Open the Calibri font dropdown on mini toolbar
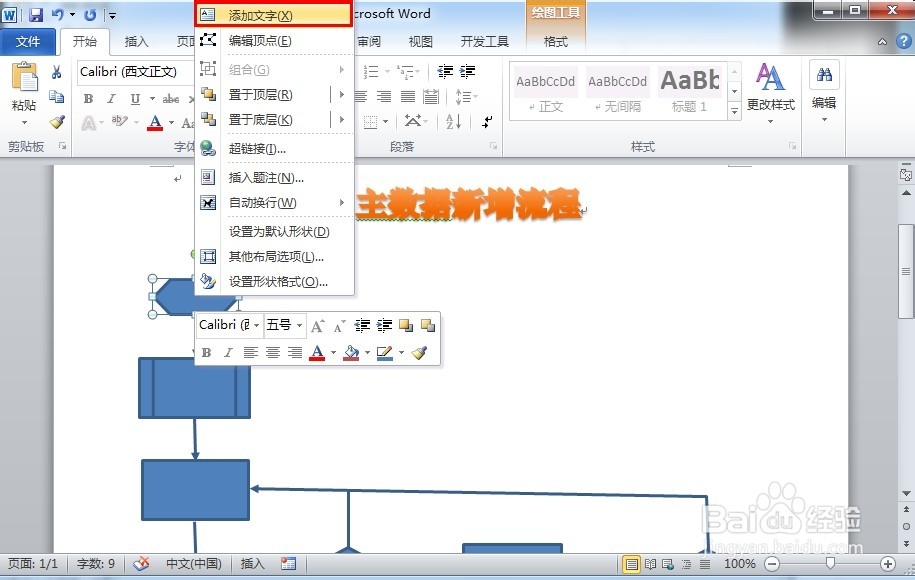 click(x=257, y=325)
